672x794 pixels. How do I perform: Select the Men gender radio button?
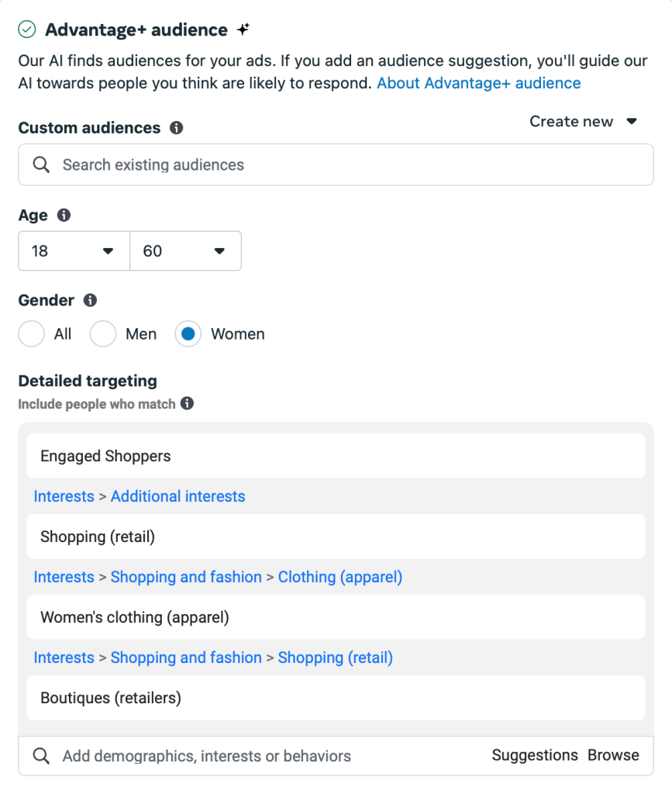[103, 334]
